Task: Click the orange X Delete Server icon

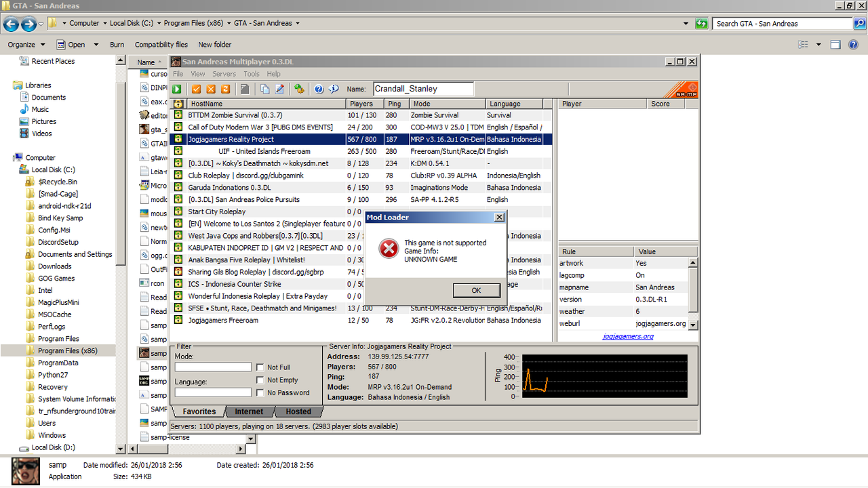Action: click(x=211, y=89)
